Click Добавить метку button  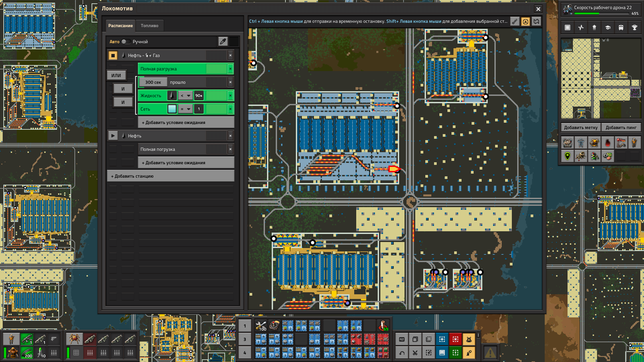(x=581, y=127)
